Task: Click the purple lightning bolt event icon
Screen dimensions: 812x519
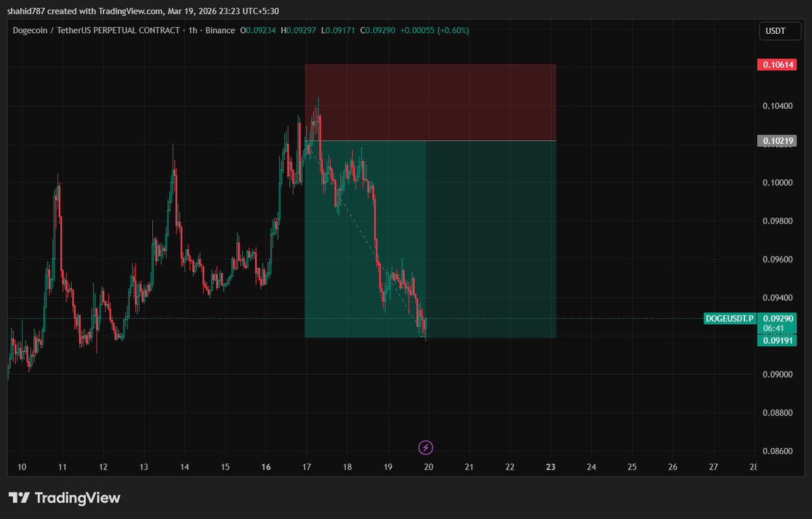Action: pyautogui.click(x=426, y=447)
